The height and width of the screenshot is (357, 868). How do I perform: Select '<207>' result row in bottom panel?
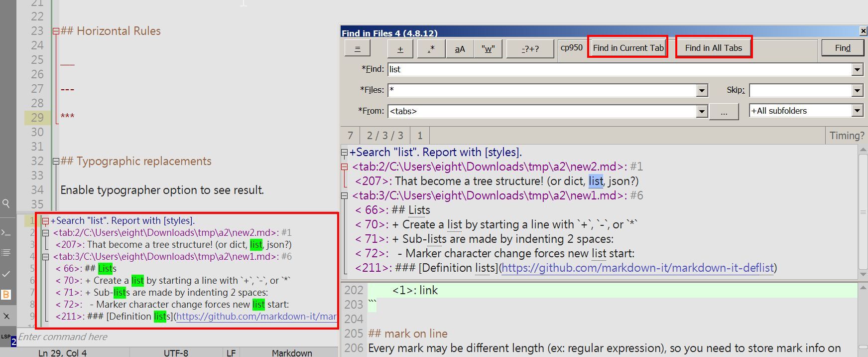coord(173,245)
